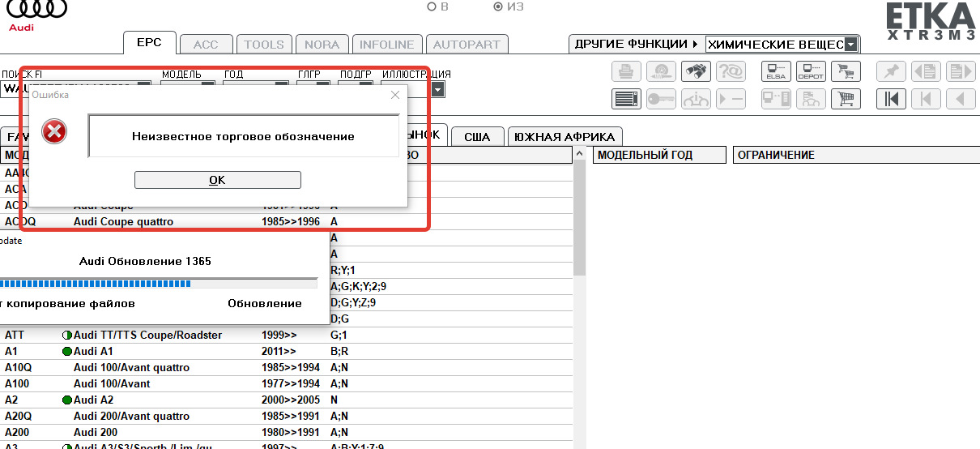This screenshot has width=980, height=449.
Task: Click the plain left arrow icon
Action: [x=961, y=99]
